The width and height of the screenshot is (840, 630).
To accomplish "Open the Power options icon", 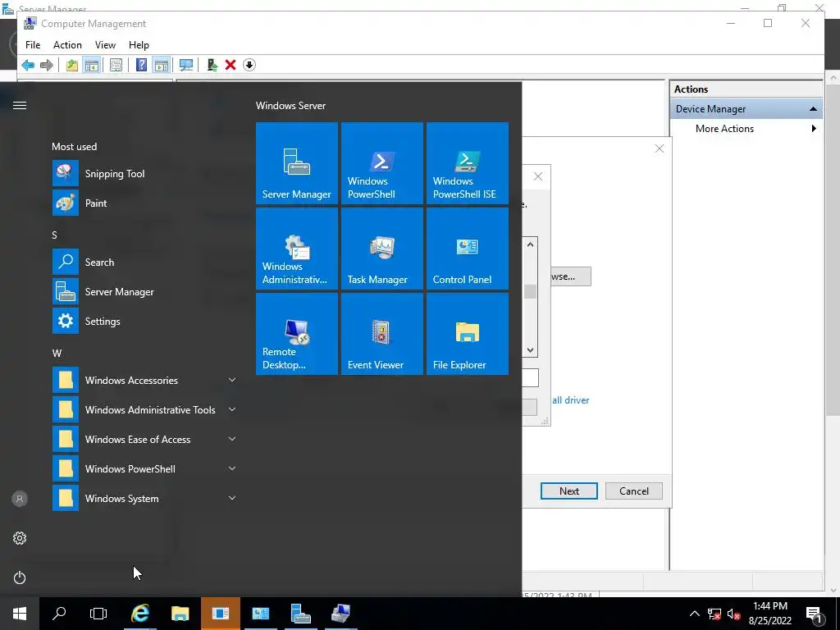I will coord(20,577).
